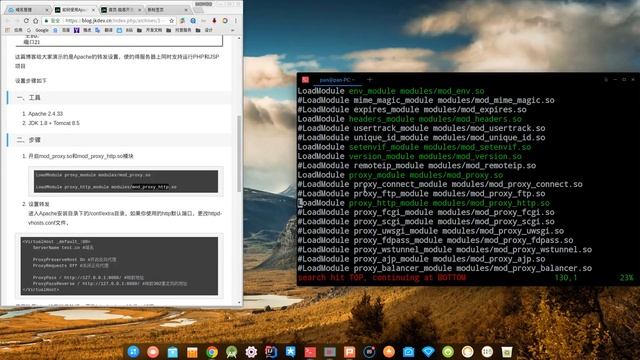640x360 pixels.
Task: Open the trash in the dock
Action: tap(507, 352)
